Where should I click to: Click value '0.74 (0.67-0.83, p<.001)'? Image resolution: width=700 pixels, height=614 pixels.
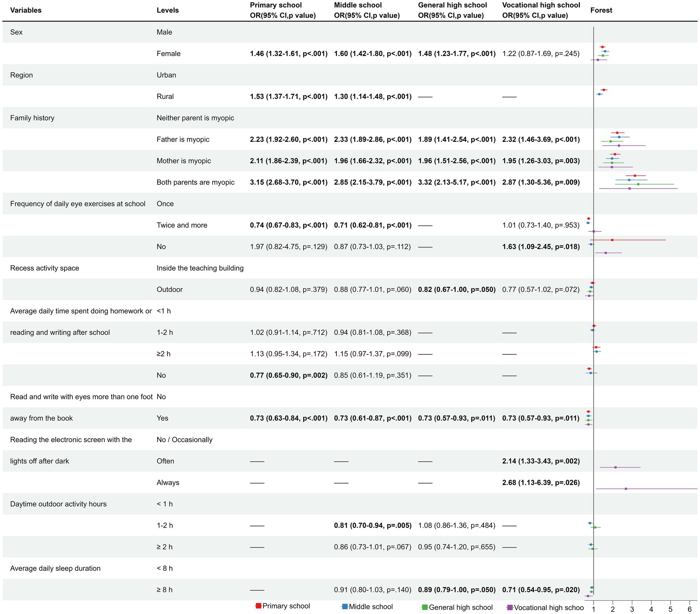point(289,225)
